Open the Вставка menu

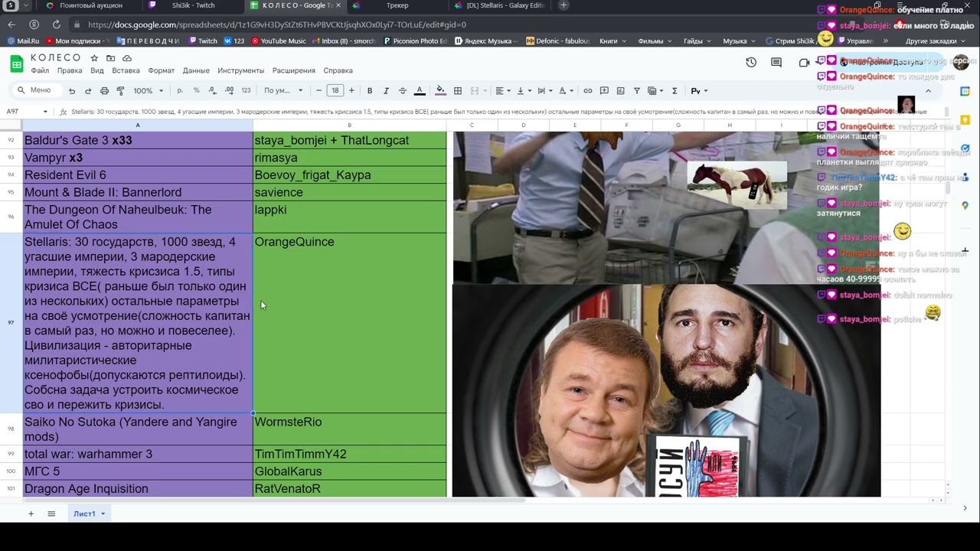(126, 70)
